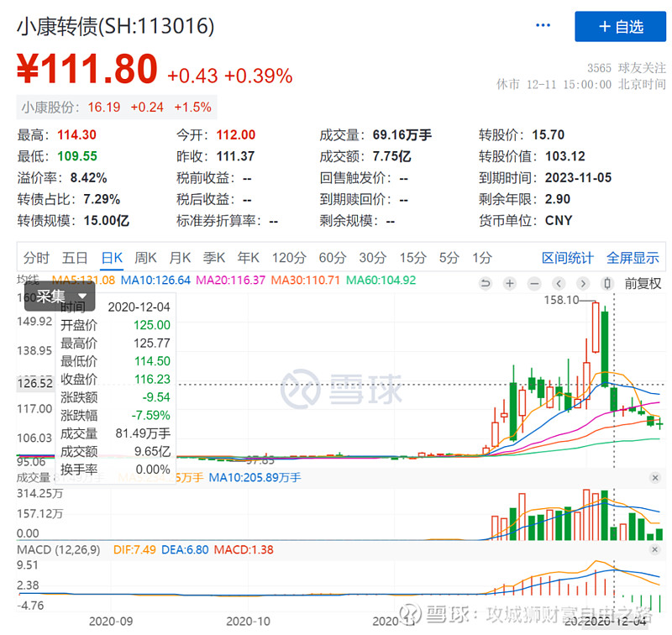Open 区间统计 range statistics
The width and height of the screenshot is (672, 635).
(568, 258)
